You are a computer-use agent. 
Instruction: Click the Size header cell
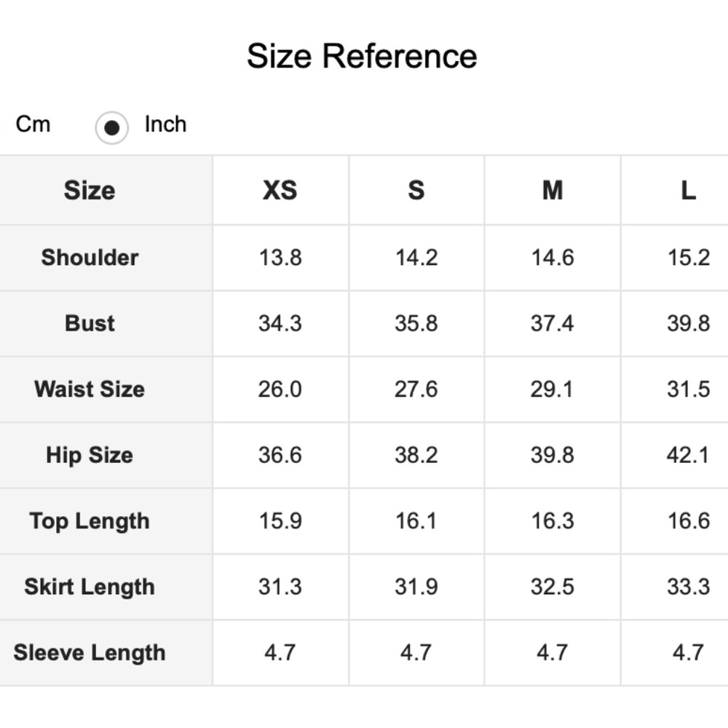tap(90, 190)
